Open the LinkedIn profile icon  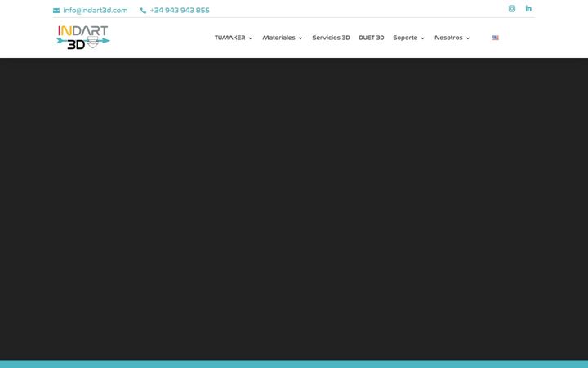coord(528,9)
